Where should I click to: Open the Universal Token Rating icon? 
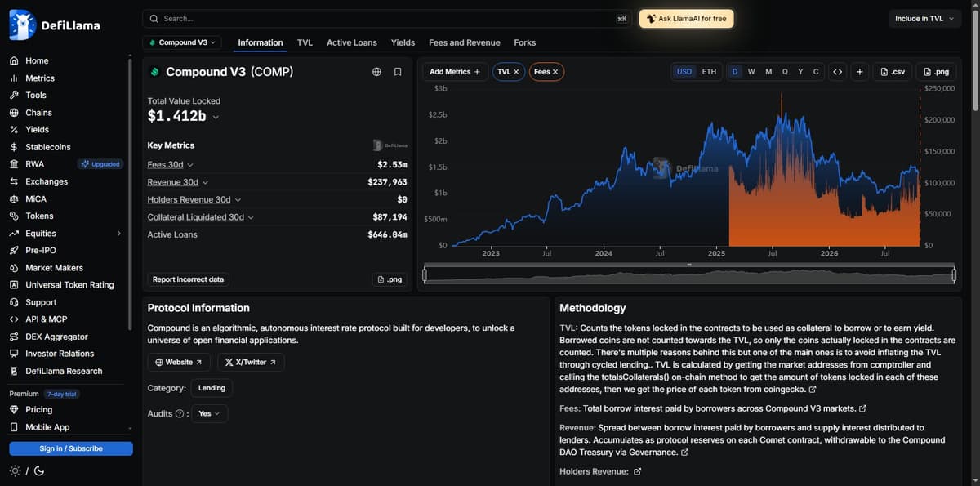[x=14, y=285]
